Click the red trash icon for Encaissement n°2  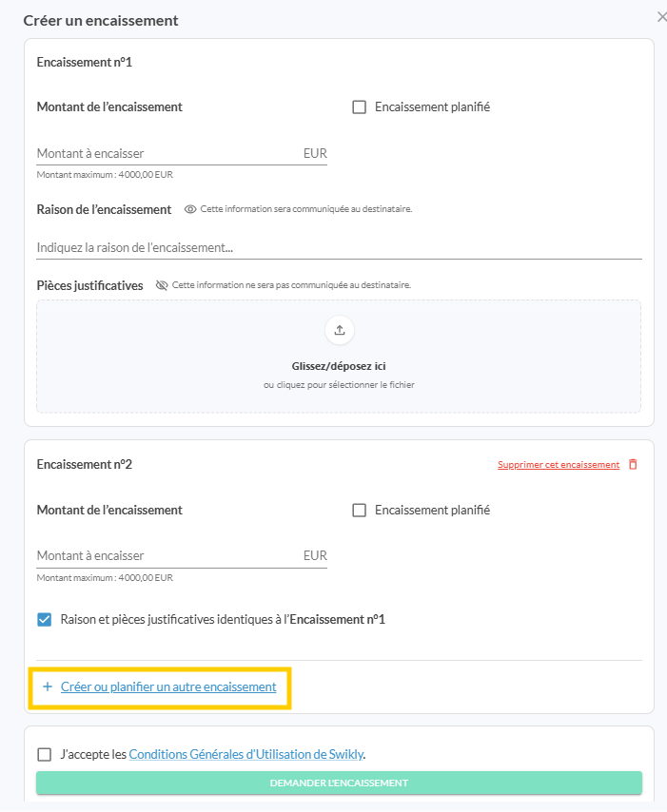click(633, 465)
